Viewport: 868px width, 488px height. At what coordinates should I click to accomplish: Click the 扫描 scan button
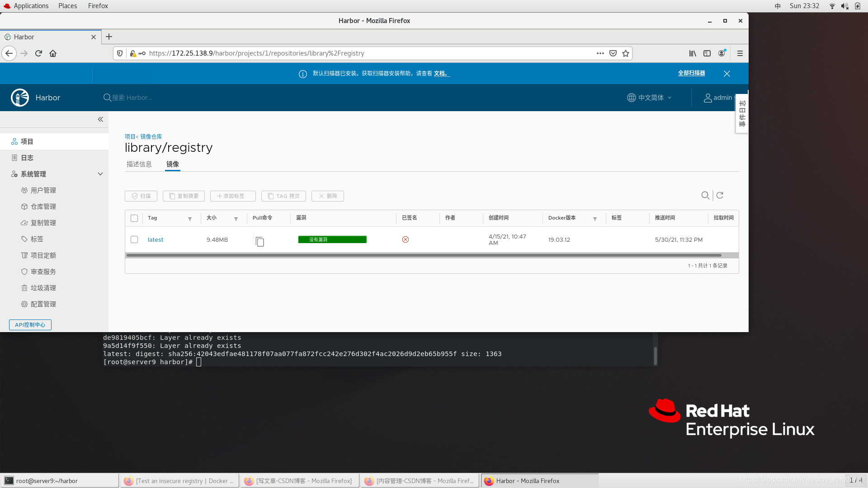(141, 196)
